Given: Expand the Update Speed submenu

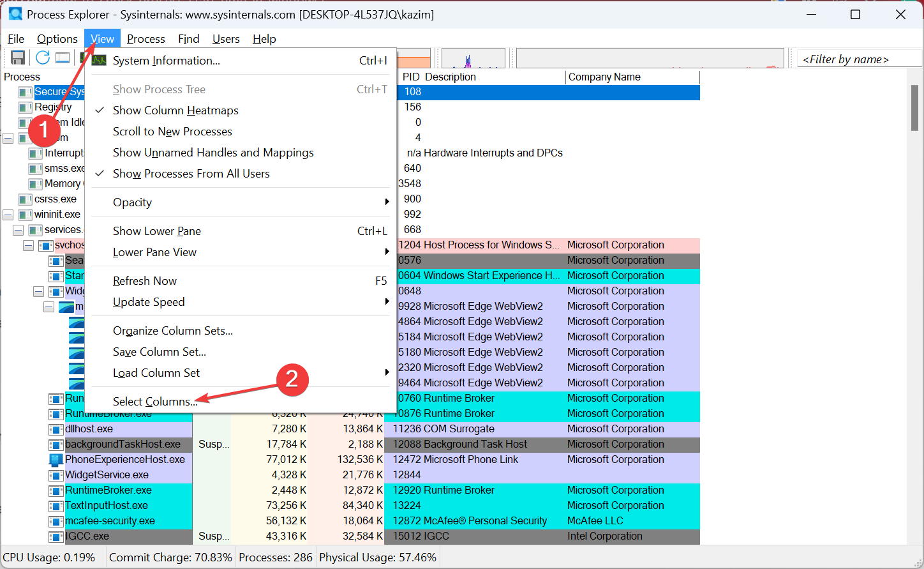Looking at the screenshot, I should (241, 302).
